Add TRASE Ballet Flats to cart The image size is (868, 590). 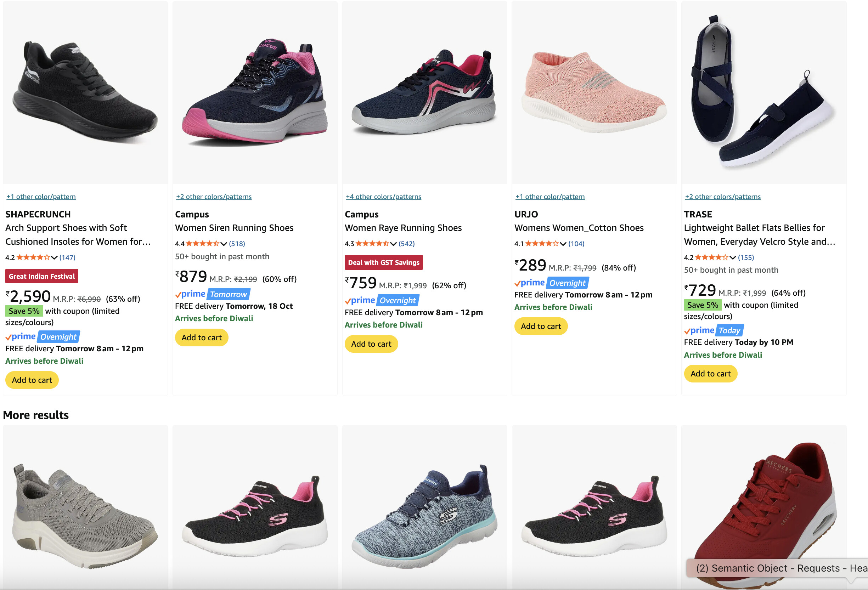coord(710,374)
